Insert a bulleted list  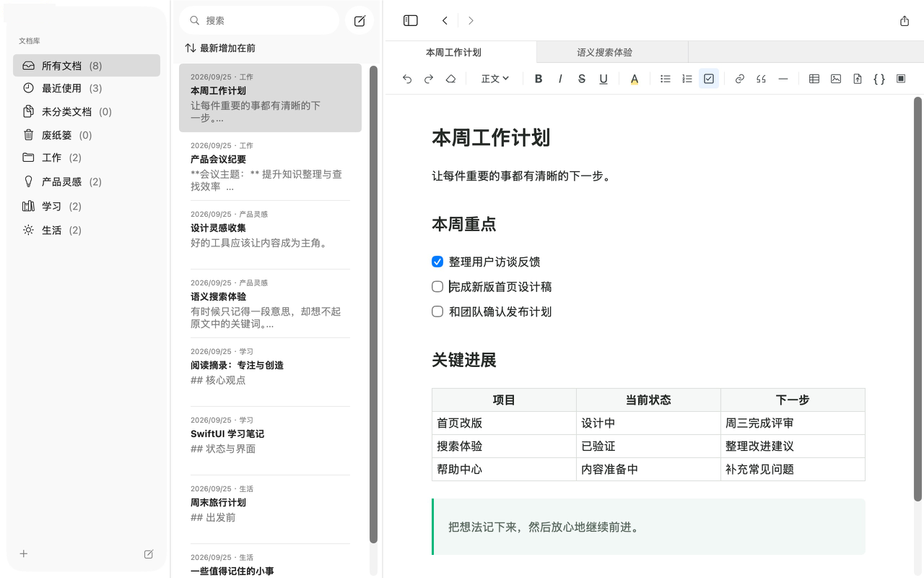coord(666,79)
